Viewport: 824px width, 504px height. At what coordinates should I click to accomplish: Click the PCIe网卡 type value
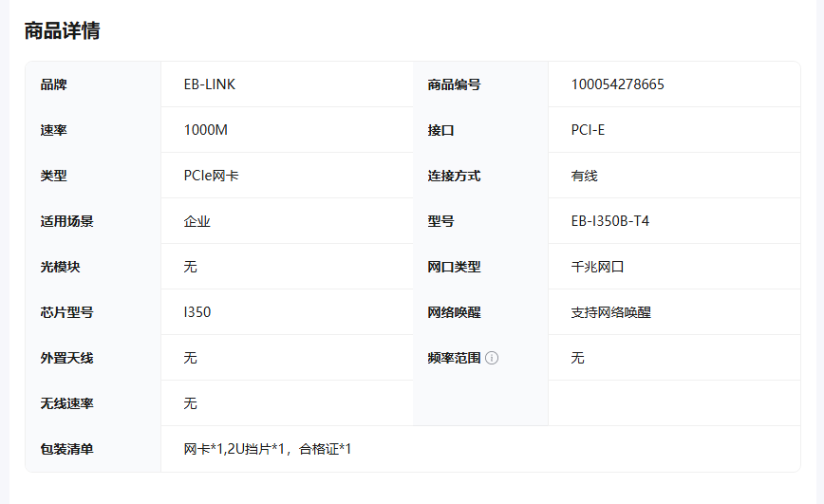tap(212, 176)
